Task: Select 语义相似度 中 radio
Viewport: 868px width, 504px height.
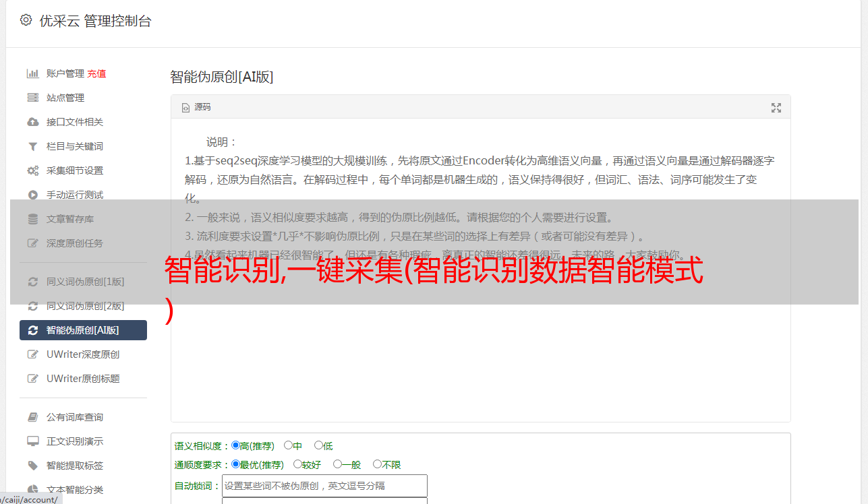Action: 288,445
